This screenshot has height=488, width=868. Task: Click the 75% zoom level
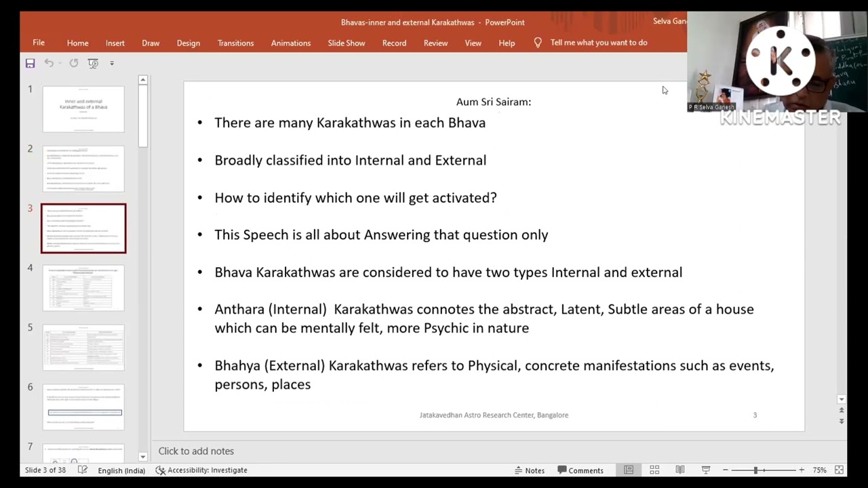[x=819, y=470]
